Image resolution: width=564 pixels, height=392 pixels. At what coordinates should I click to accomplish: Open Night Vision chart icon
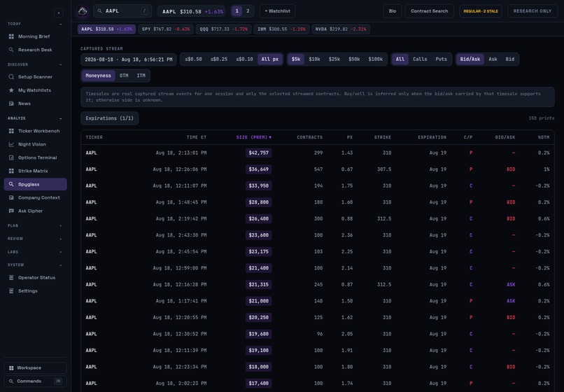11,144
